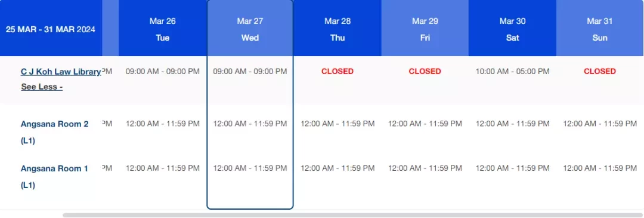Open the C J Koh Law Library link

(x=61, y=72)
